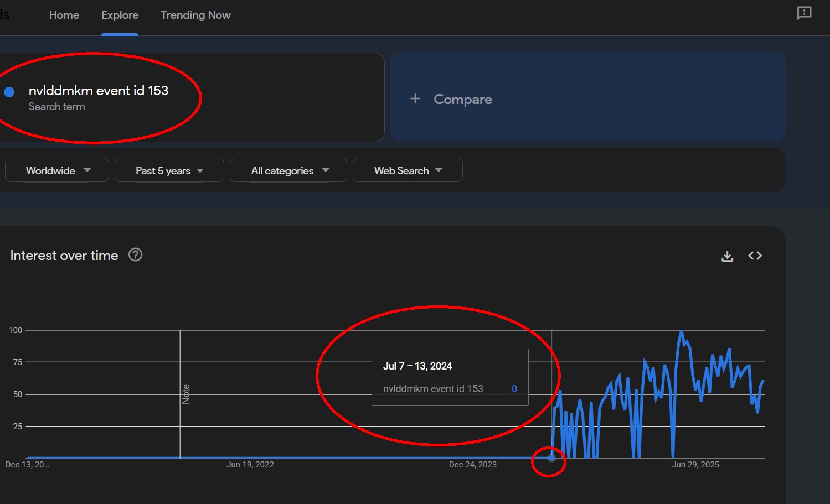This screenshot has width=830, height=504.
Task: Open help for Interest over time
Action: (x=136, y=254)
